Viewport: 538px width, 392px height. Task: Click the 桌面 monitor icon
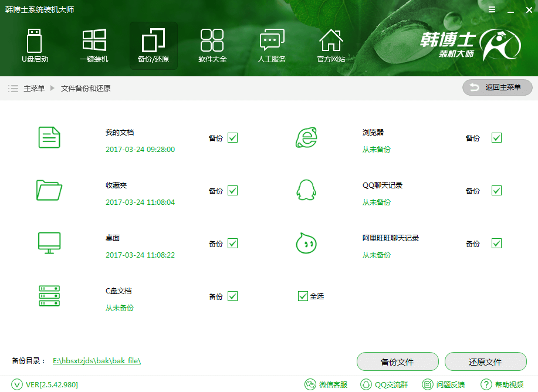(x=49, y=243)
